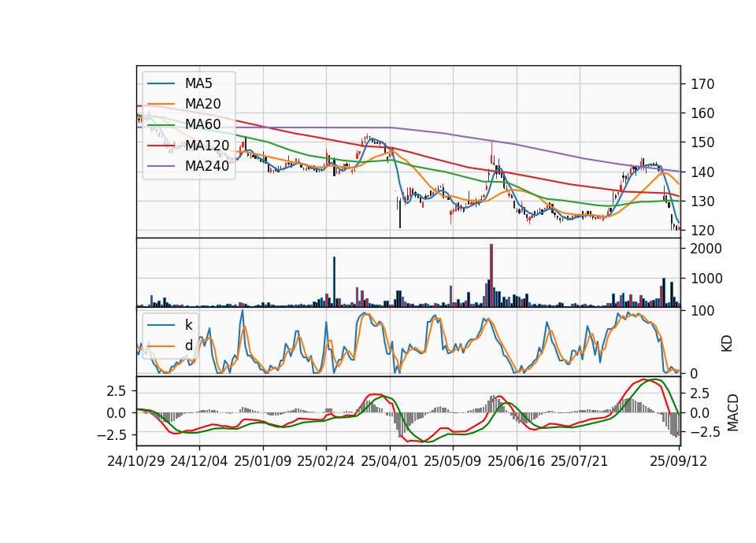Click the MA20 legend label
The width and height of the screenshot is (756, 543).
click(202, 104)
